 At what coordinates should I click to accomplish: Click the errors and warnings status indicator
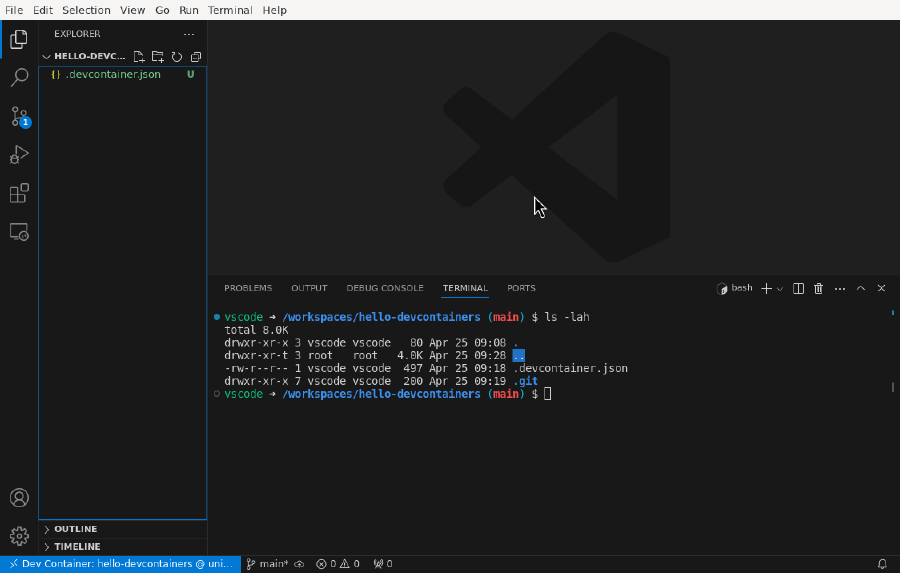(338, 564)
